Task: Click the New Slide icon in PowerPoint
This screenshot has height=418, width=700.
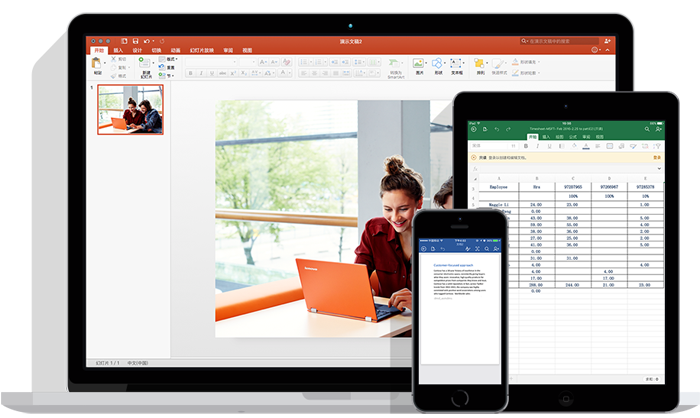Action: click(x=146, y=65)
